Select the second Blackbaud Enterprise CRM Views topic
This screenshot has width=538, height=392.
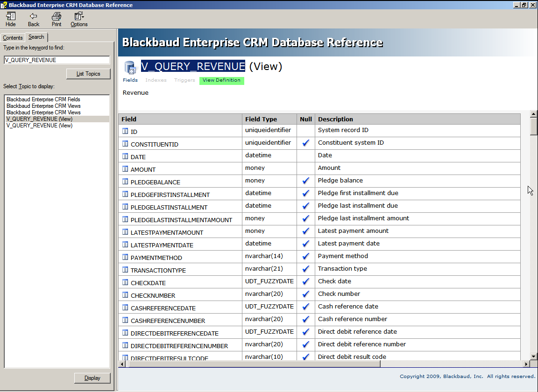[x=43, y=112]
